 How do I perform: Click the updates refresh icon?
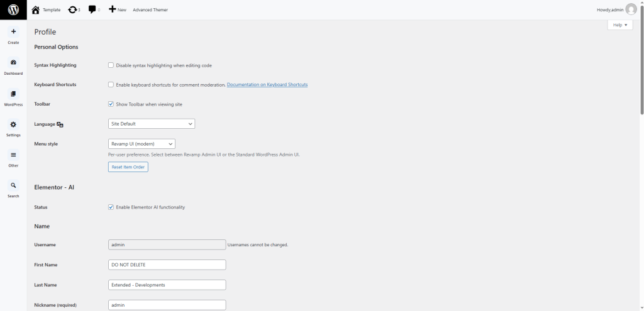pos(73,9)
